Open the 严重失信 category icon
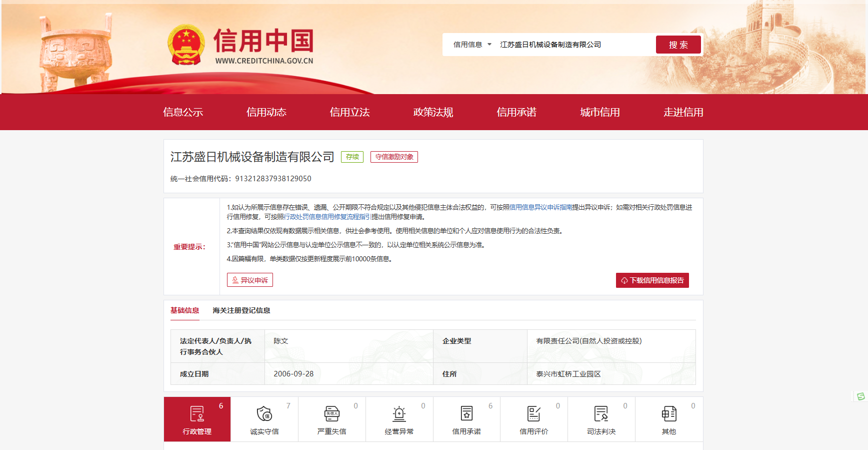This screenshot has height=450, width=868. pyautogui.click(x=332, y=414)
